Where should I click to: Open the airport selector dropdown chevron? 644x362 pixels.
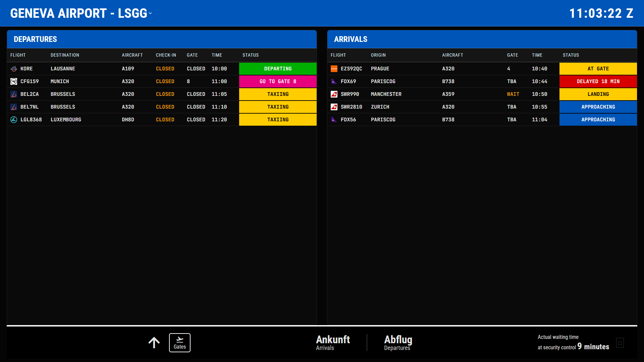[x=150, y=13]
